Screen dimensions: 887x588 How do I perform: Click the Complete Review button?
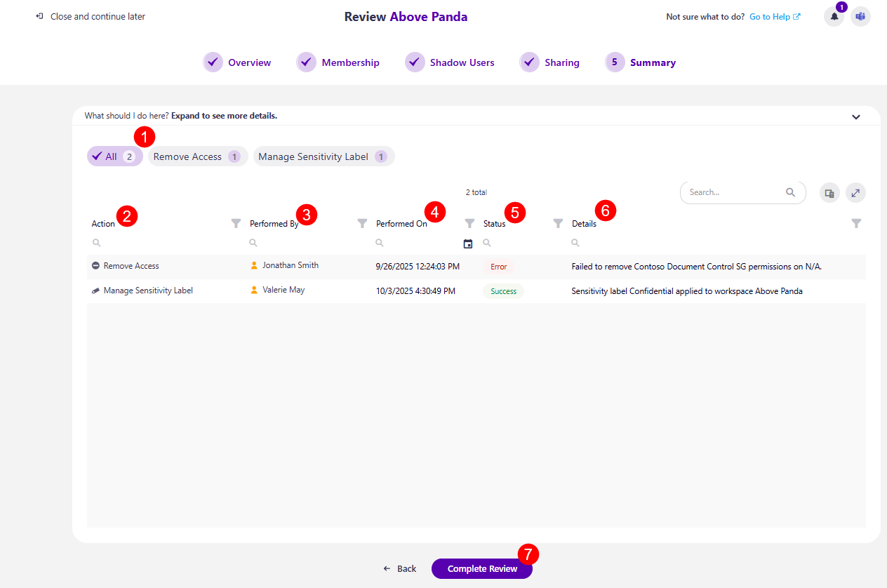point(482,568)
